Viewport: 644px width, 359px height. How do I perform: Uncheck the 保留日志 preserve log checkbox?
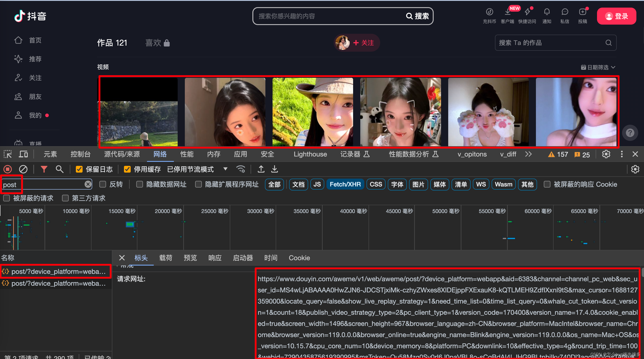click(79, 169)
